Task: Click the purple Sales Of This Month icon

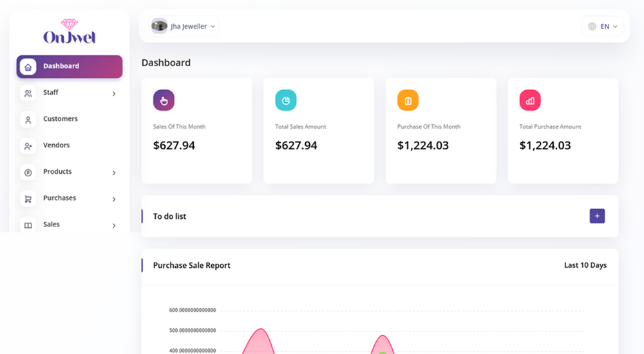Action: tap(164, 100)
